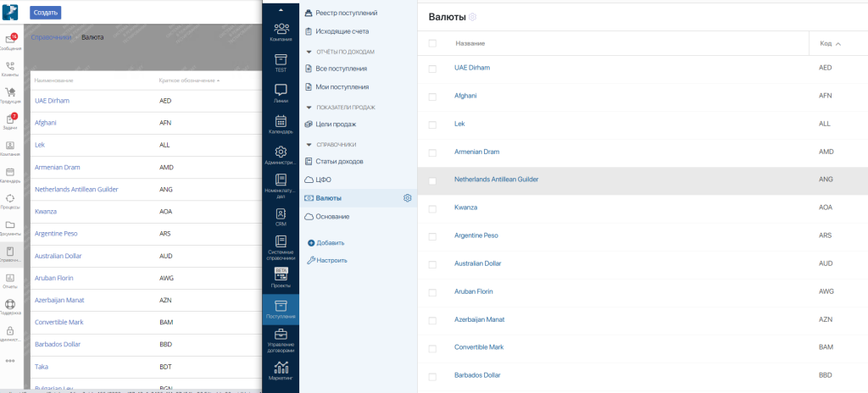Open Поступления icon in dark sidebar
The width and height of the screenshot is (868, 393).
(x=281, y=306)
